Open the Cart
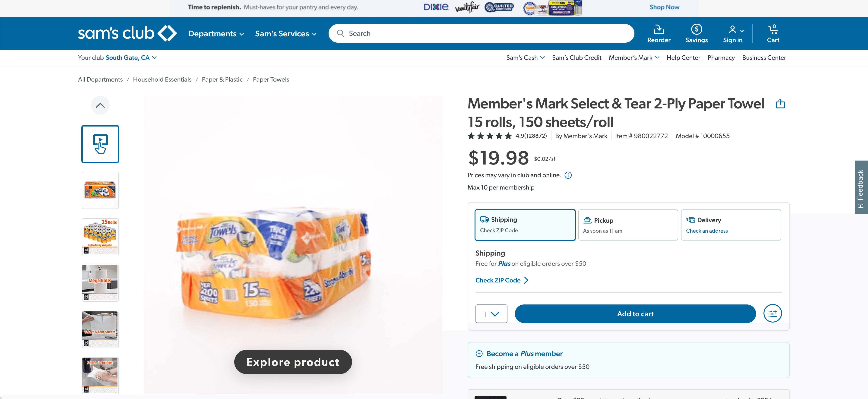The width and height of the screenshot is (868, 399). pos(772,33)
